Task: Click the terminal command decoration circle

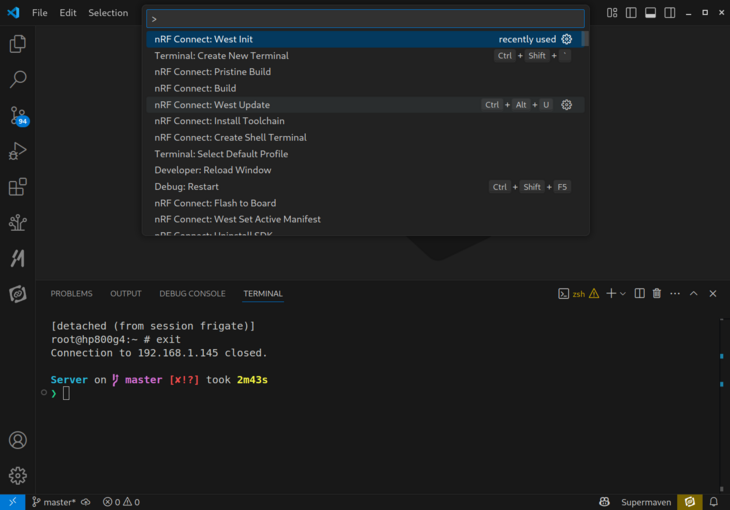Action: (x=44, y=393)
